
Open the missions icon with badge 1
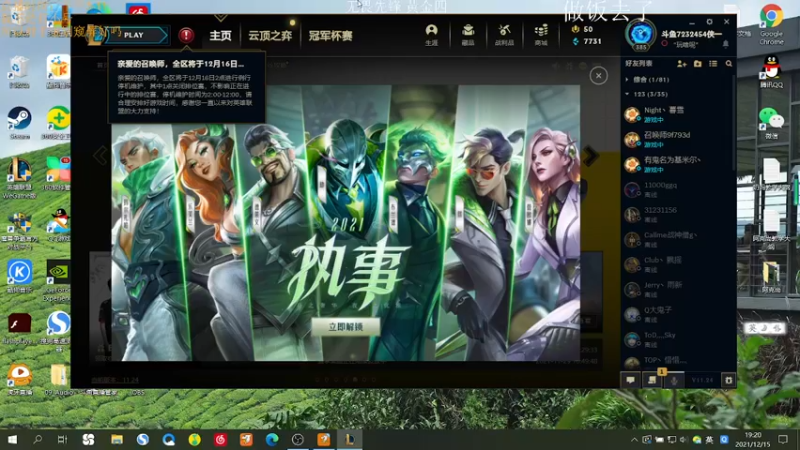pyautogui.click(x=653, y=380)
